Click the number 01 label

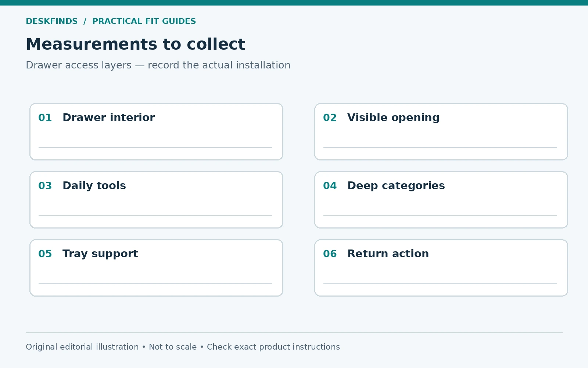point(45,118)
